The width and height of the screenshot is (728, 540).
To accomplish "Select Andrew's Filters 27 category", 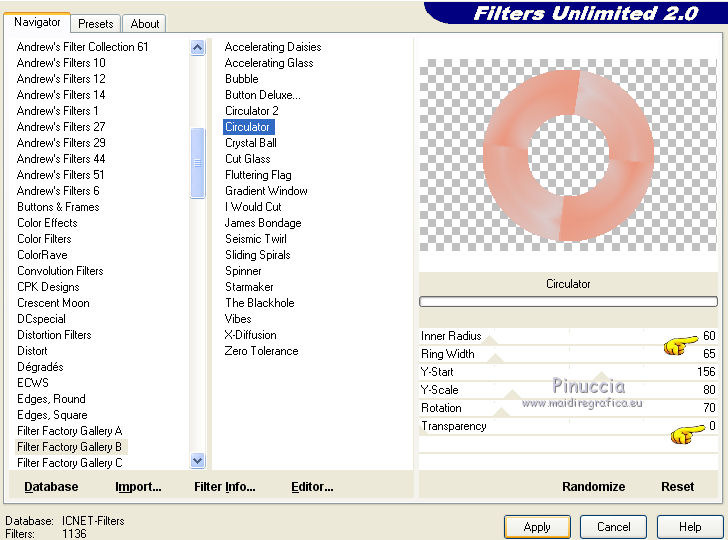I will (61, 127).
